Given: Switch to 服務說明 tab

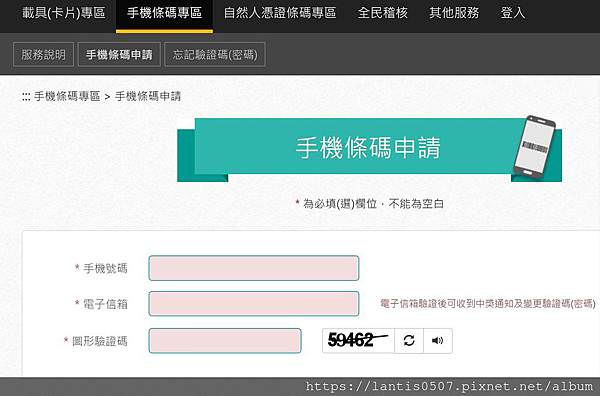Looking at the screenshot, I should click(43, 54).
